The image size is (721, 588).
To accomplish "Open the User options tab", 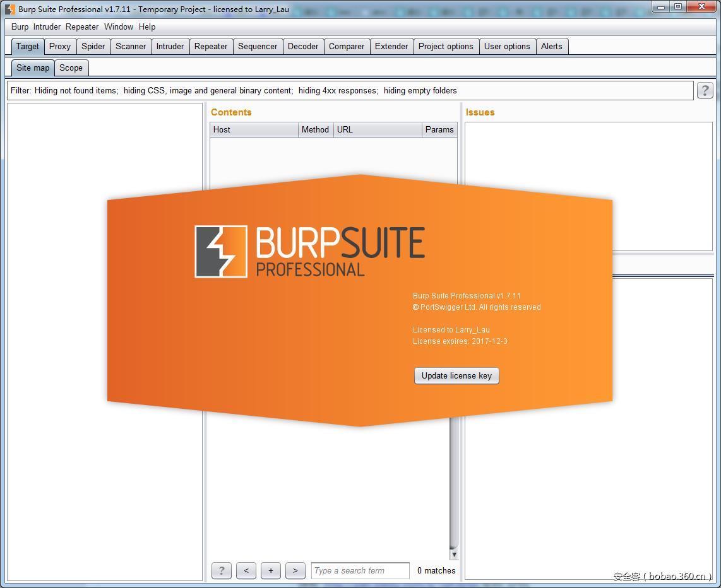I will coord(507,47).
